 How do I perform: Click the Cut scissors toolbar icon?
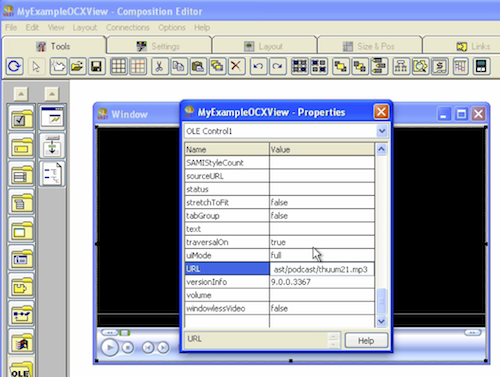click(x=159, y=66)
